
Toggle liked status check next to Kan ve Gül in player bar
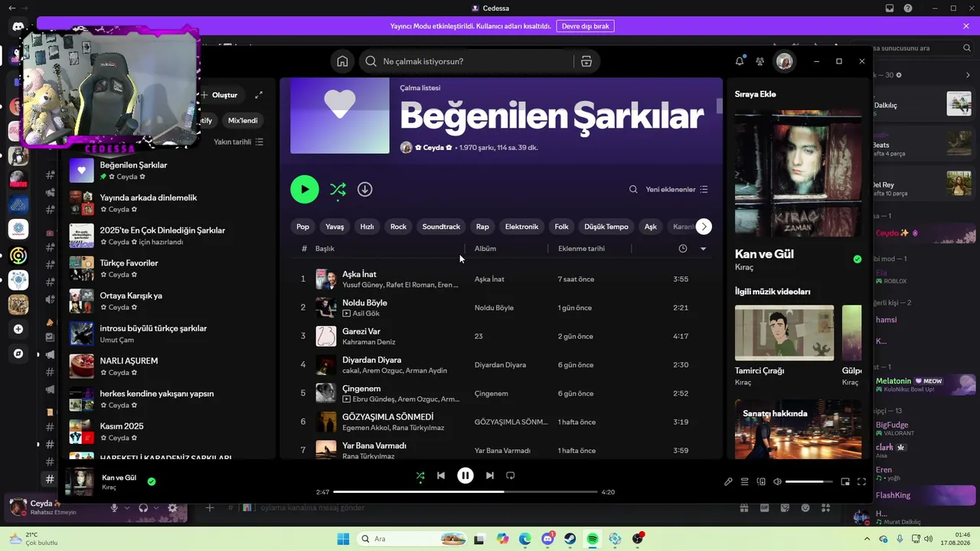click(152, 481)
